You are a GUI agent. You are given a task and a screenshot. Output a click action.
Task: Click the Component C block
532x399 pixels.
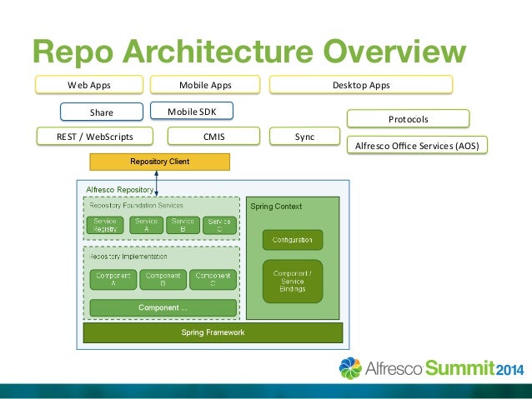pos(213,280)
